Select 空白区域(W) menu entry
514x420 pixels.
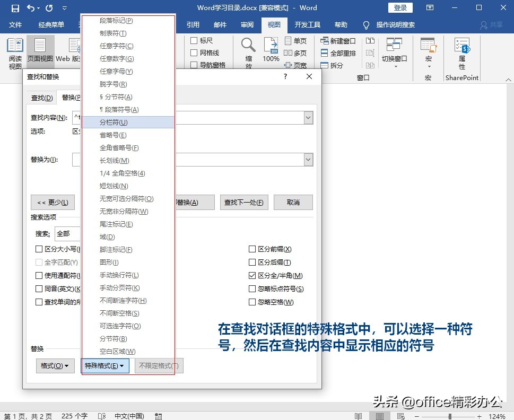(128, 351)
